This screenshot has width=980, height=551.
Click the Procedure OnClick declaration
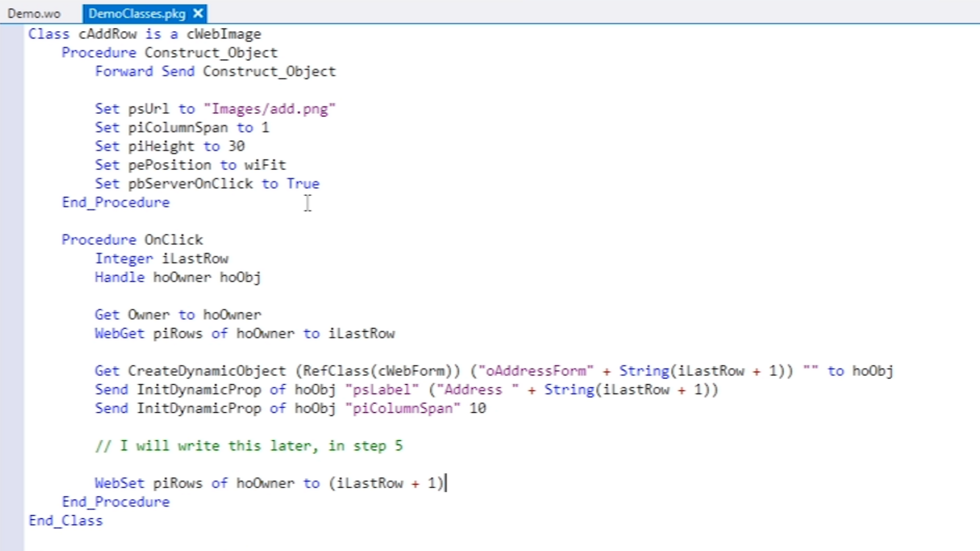point(132,240)
